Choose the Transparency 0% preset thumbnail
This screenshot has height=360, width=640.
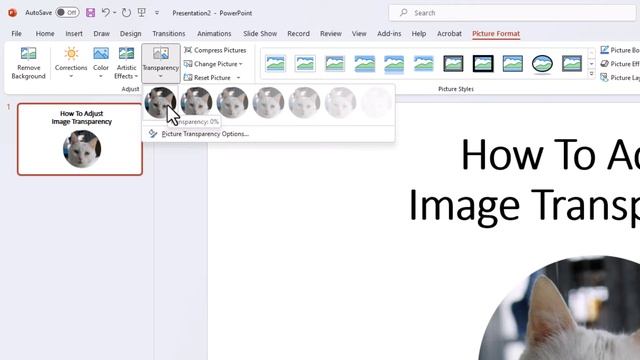(x=160, y=103)
